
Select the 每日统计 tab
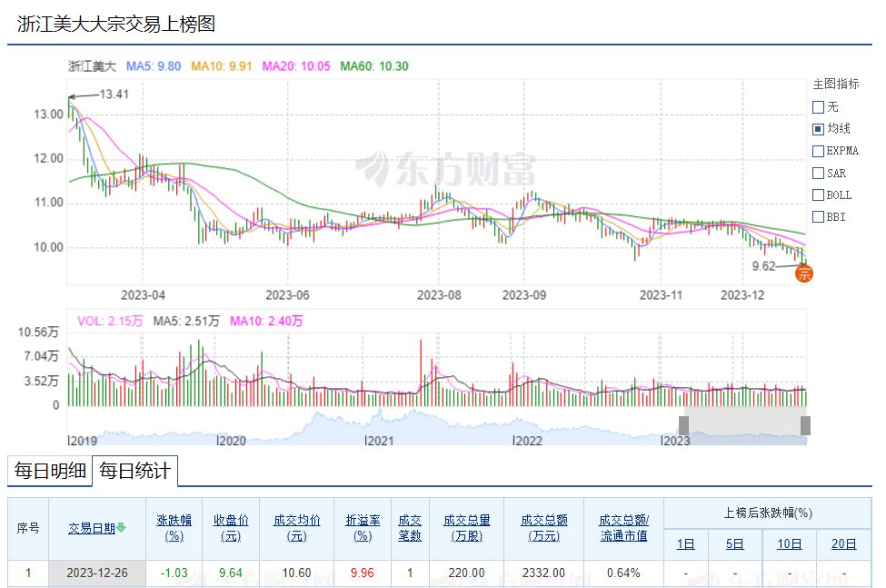[x=134, y=471]
